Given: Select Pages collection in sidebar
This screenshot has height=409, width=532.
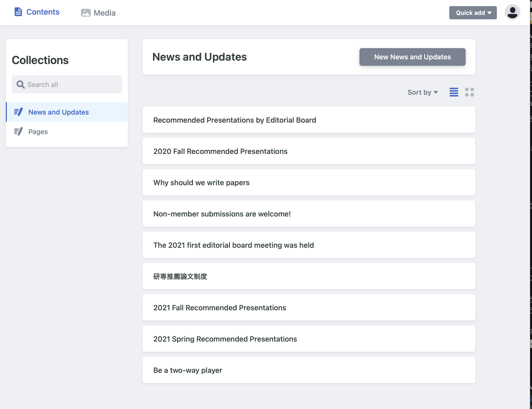Looking at the screenshot, I should pos(67,131).
